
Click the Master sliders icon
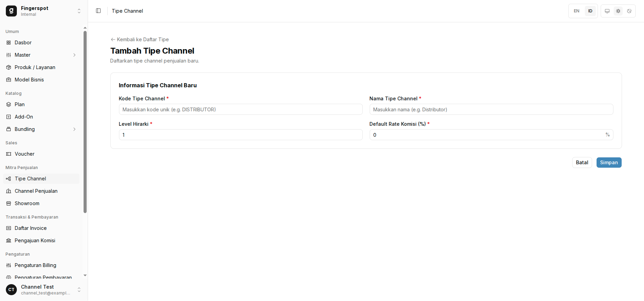click(9, 55)
